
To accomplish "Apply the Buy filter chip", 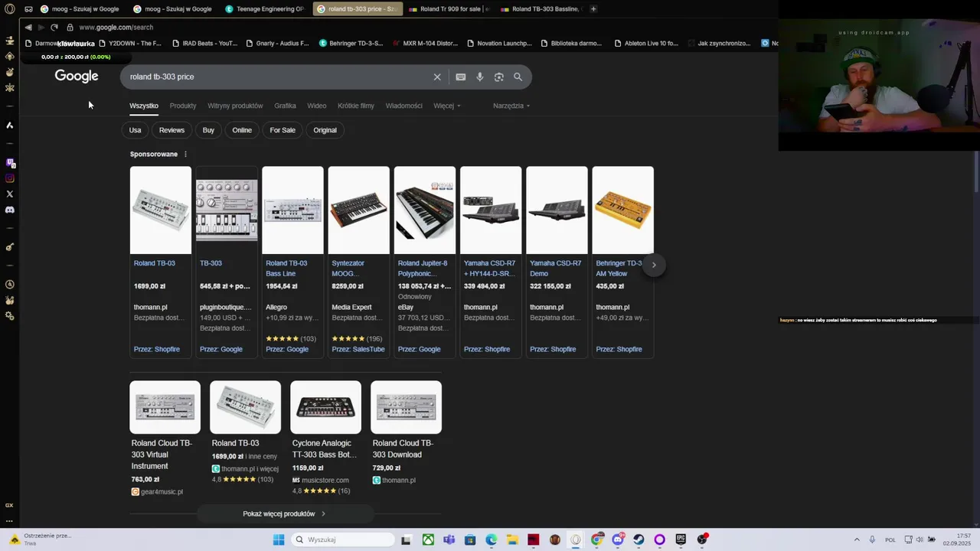I will [x=208, y=130].
